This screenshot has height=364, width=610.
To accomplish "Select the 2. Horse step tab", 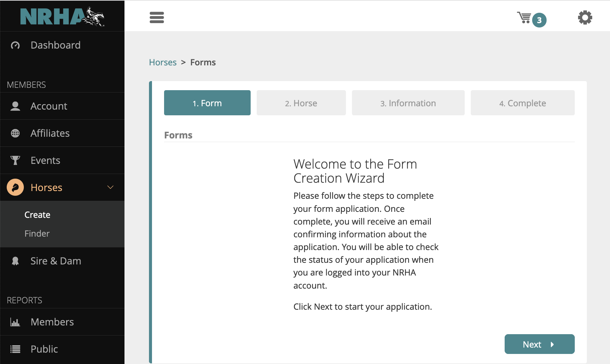I will [301, 103].
